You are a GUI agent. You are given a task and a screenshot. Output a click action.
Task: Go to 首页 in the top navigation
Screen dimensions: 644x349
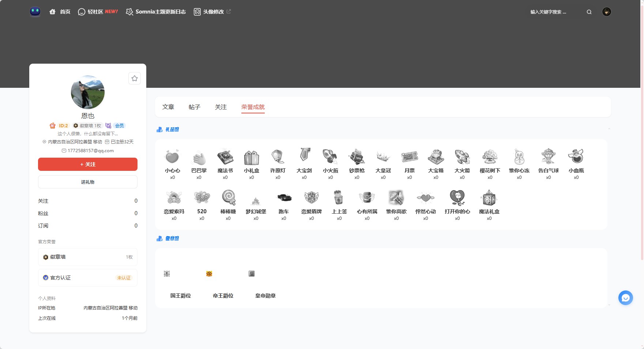(x=60, y=12)
